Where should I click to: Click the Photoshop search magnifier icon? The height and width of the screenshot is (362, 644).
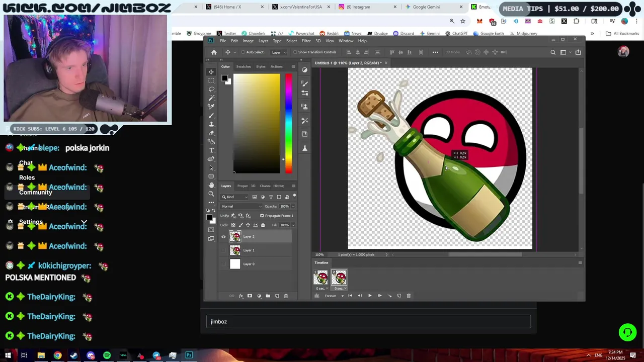click(x=553, y=52)
